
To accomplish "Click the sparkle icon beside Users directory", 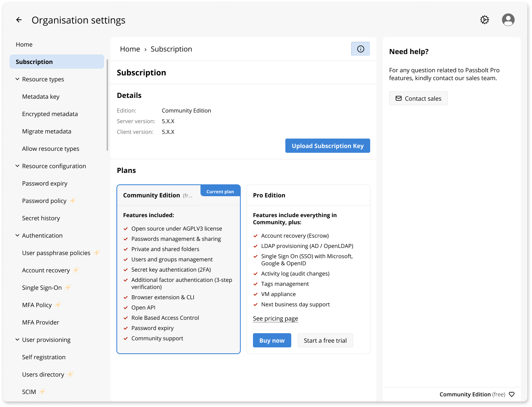I will coord(71,374).
